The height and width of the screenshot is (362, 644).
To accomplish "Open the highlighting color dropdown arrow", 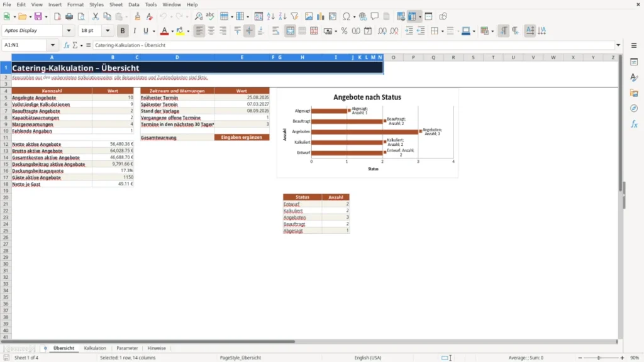I will (x=188, y=31).
